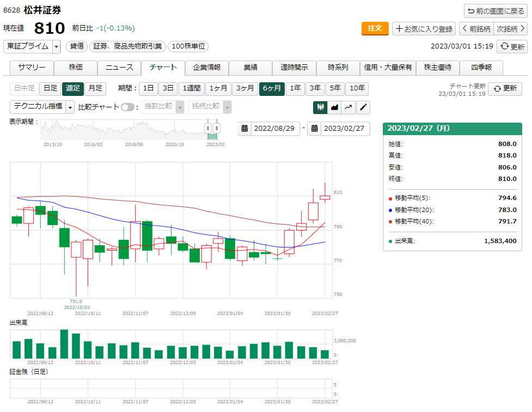Switch to the 企業情報 tab
The width and height of the screenshot is (532, 412).
(206, 68)
